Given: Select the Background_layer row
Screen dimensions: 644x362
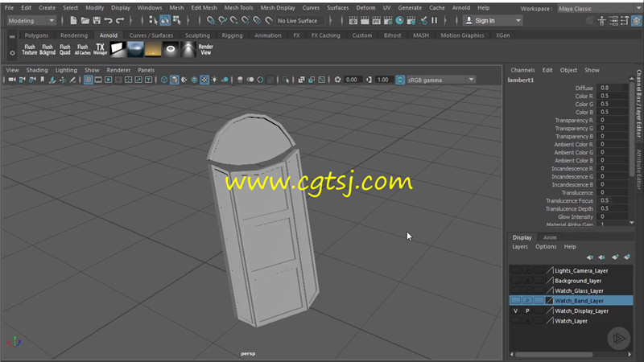Looking at the screenshot, I should tap(571, 281).
